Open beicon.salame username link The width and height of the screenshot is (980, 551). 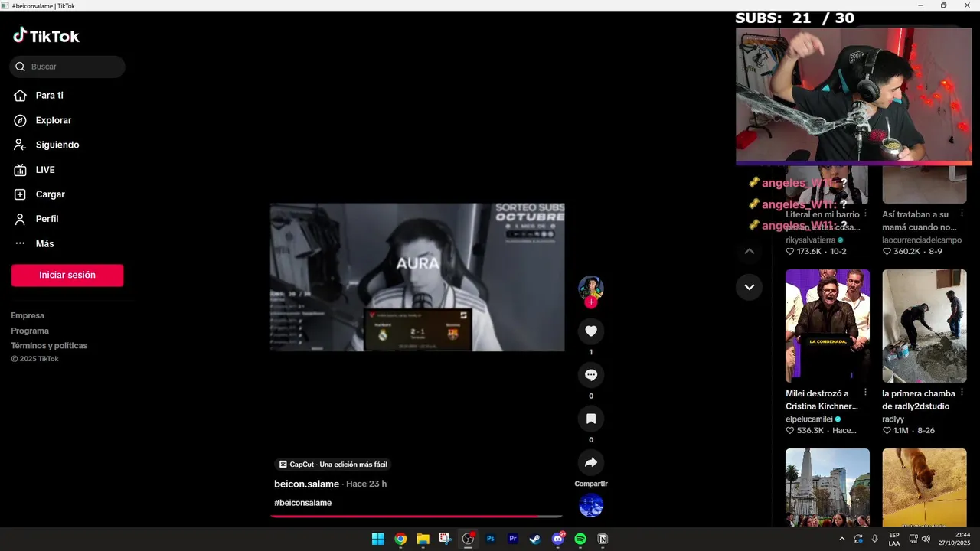point(306,484)
